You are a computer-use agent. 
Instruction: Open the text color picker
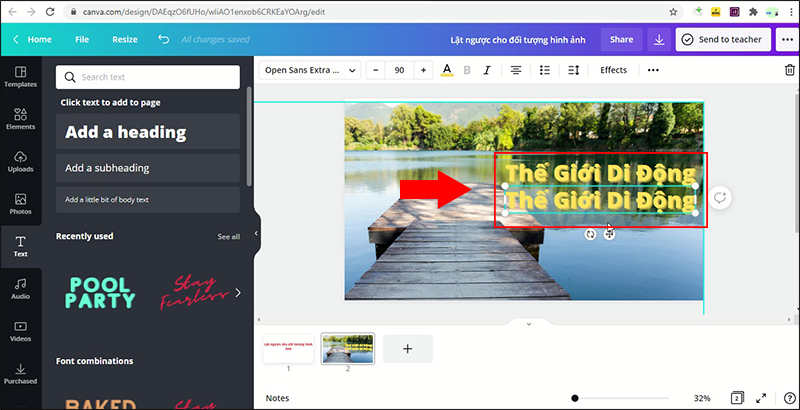447,70
